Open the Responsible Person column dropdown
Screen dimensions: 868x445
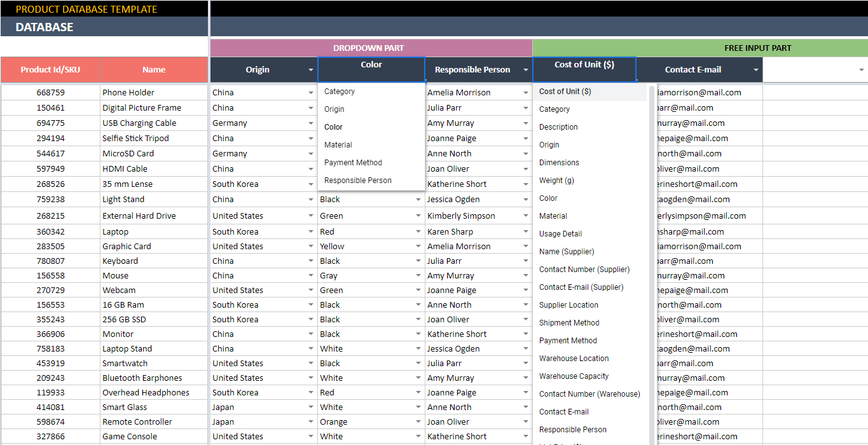click(525, 69)
